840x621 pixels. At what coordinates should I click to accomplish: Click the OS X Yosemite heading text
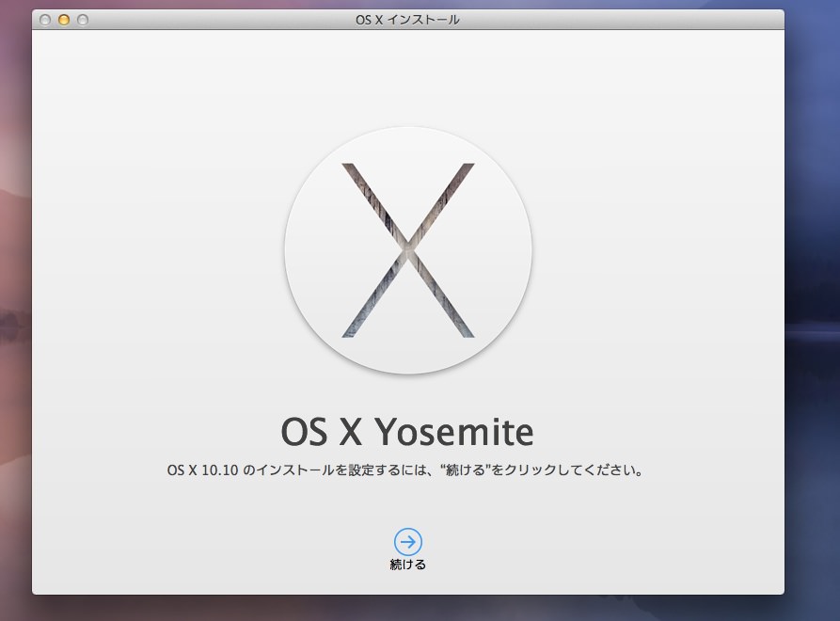pos(407,431)
